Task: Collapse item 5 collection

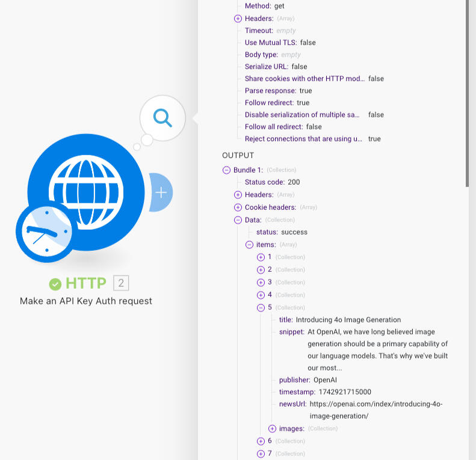Action: 261,308
